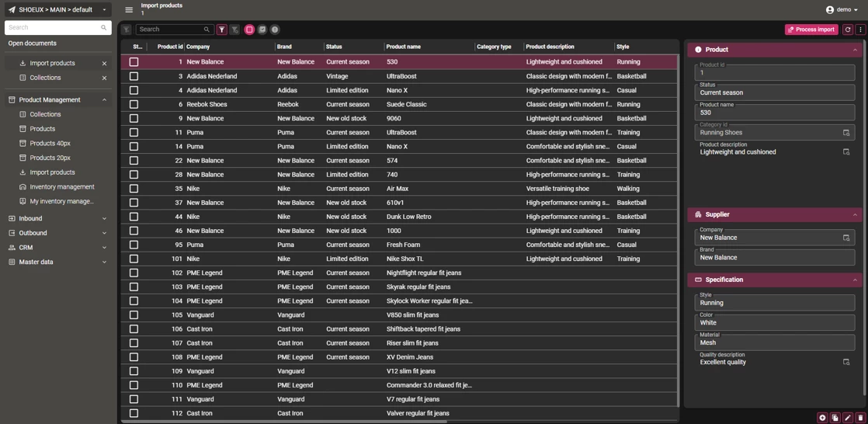This screenshot has height=424, width=868.
Task: Check the box for Vanguard product 105
Action: pos(134,315)
